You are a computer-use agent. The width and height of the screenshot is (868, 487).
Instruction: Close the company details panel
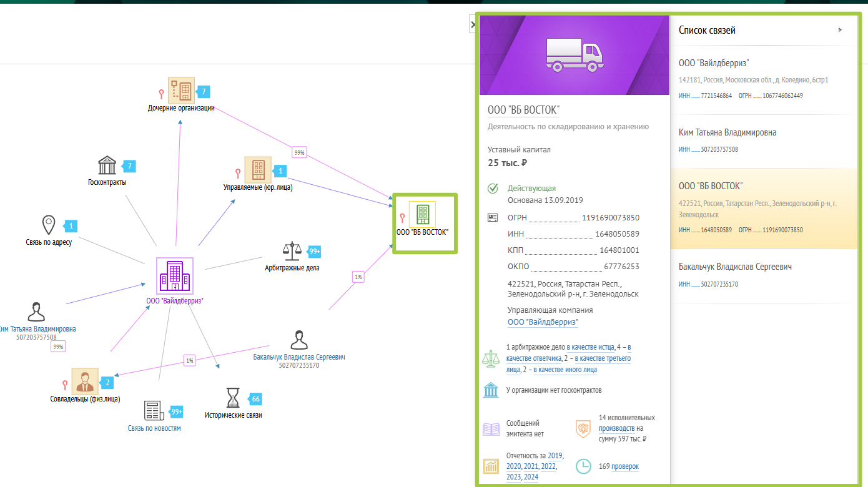[x=473, y=24]
